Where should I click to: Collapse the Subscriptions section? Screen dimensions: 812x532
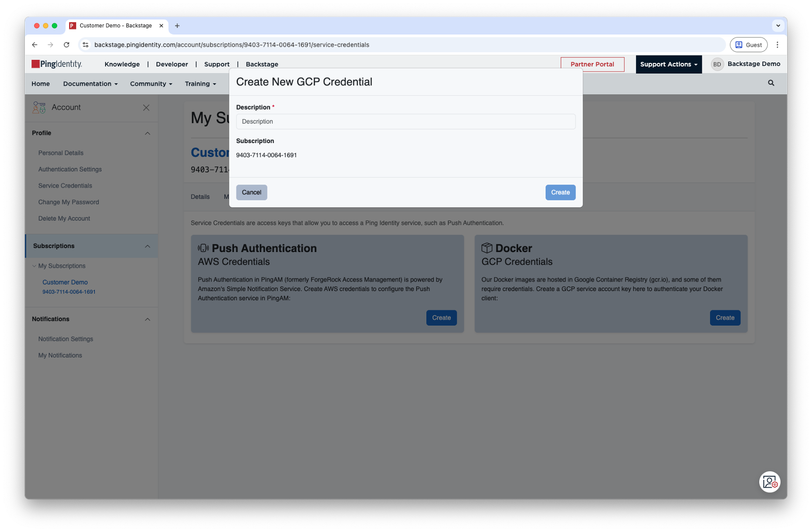147,246
